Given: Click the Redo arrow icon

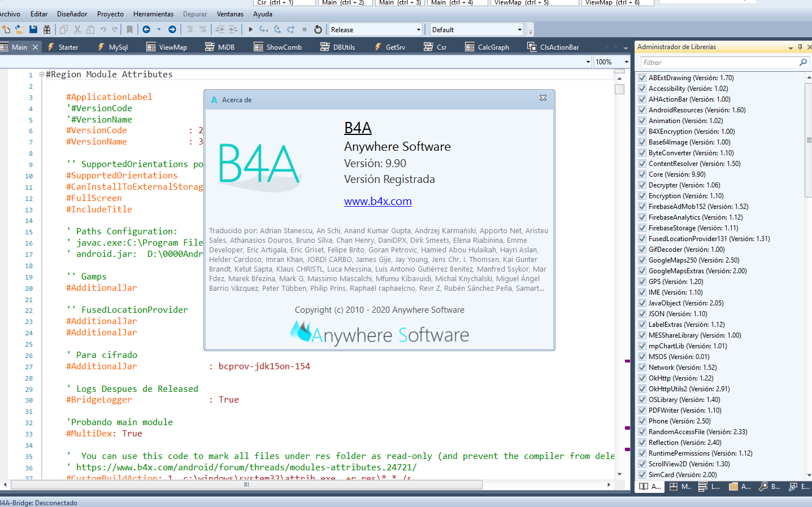Looking at the screenshot, I should (x=115, y=29).
